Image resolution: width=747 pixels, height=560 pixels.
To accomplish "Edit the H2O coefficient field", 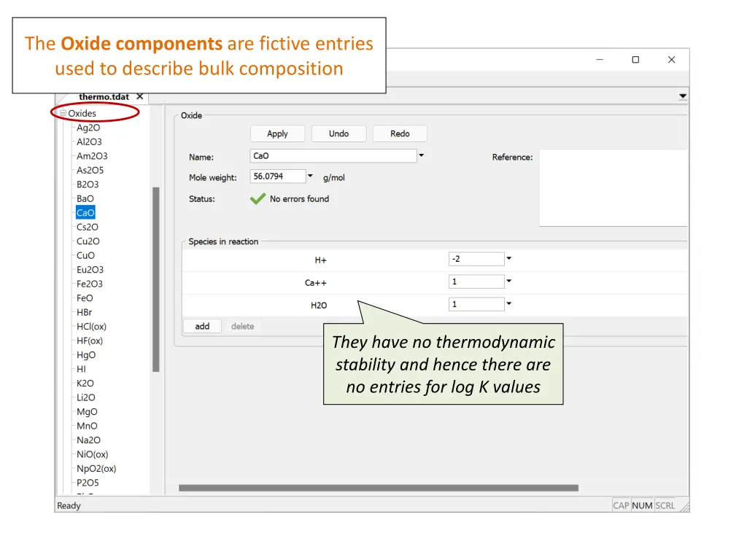I will coord(476,304).
